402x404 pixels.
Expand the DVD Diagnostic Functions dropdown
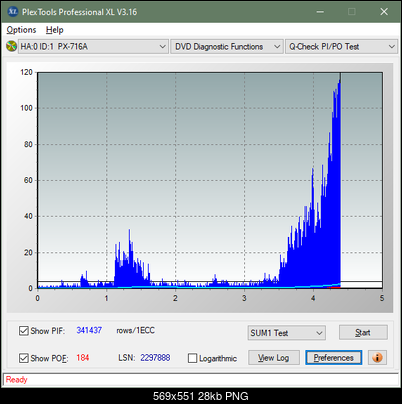click(x=227, y=47)
